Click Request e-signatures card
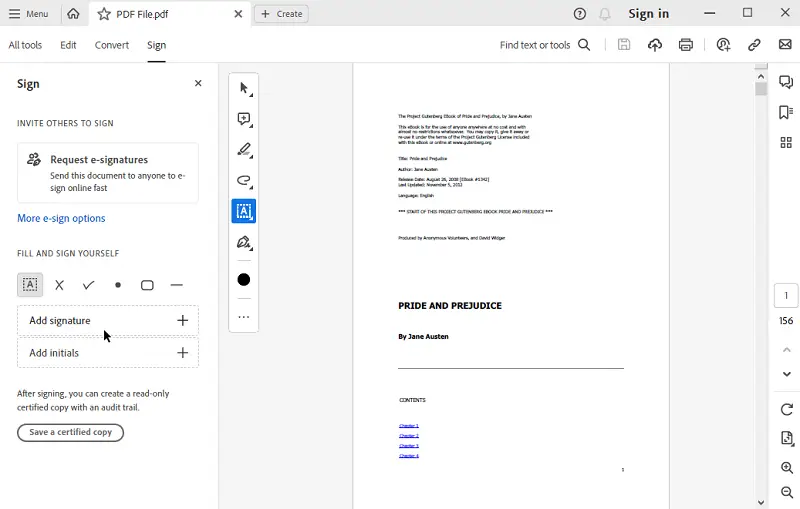800x509 pixels. tap(108, 173)
